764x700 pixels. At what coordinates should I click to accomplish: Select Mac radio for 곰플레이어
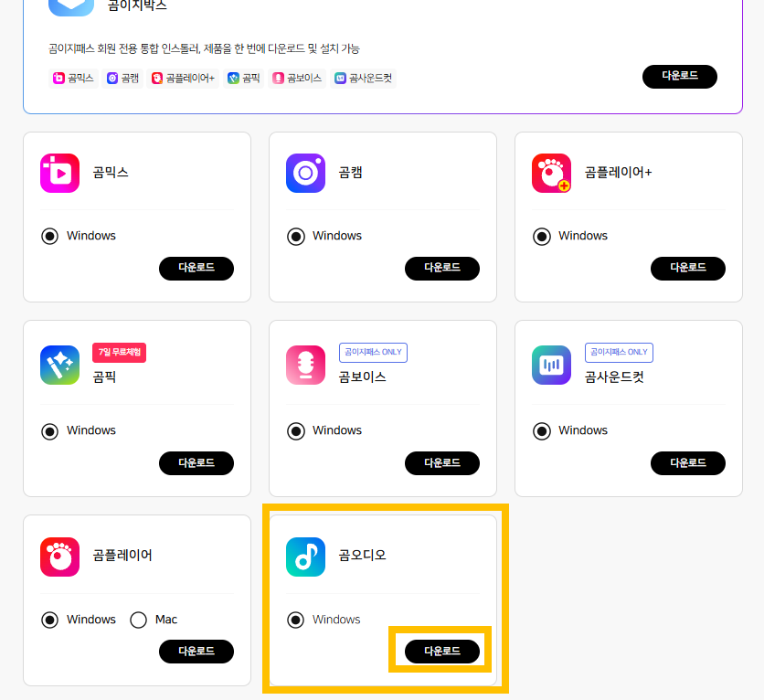click(x=138, y=620)
